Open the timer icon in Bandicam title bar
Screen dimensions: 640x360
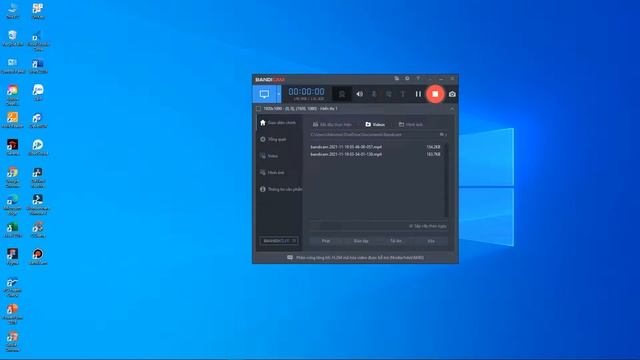click(x=407, y=78)
